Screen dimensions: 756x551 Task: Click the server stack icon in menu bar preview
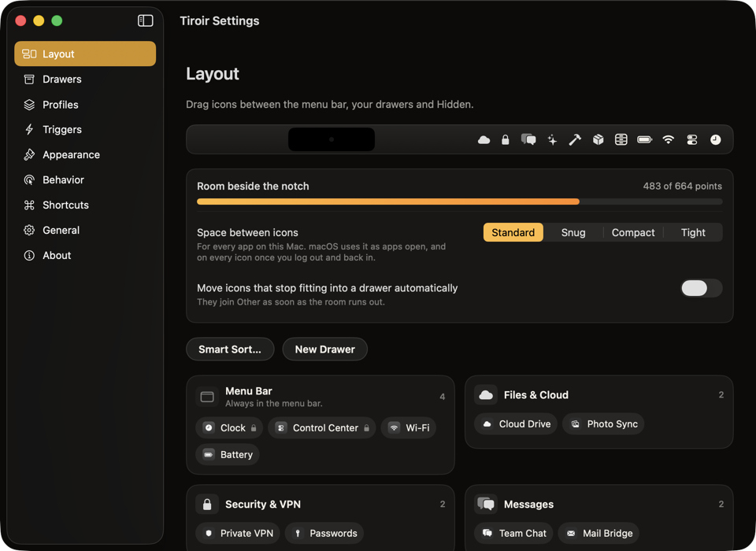tap(621, 140)
